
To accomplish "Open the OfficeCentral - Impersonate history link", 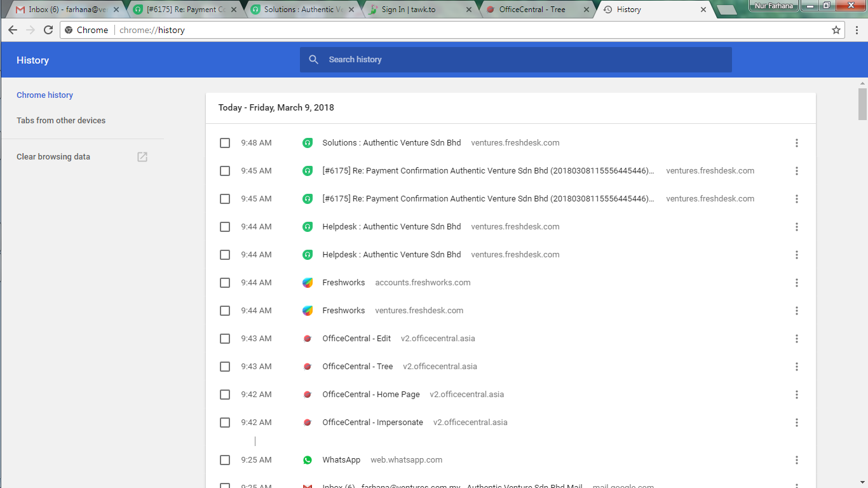I will pos(372,423).
